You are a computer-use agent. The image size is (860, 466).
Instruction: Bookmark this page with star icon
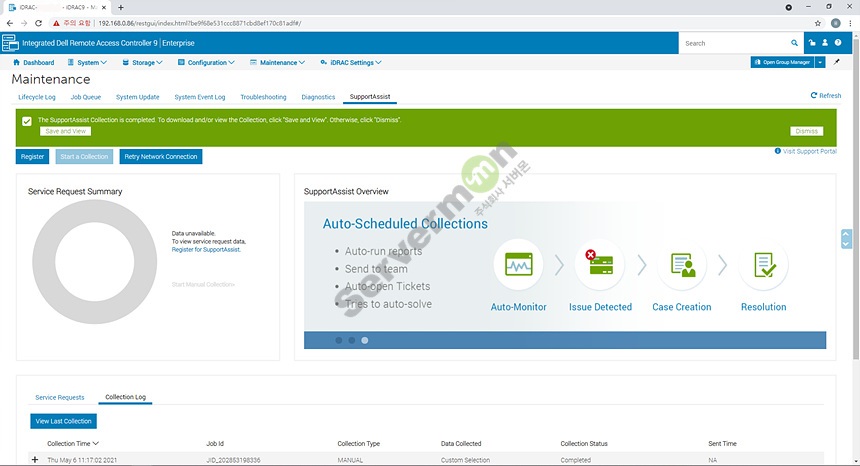(x=818, y=23)
